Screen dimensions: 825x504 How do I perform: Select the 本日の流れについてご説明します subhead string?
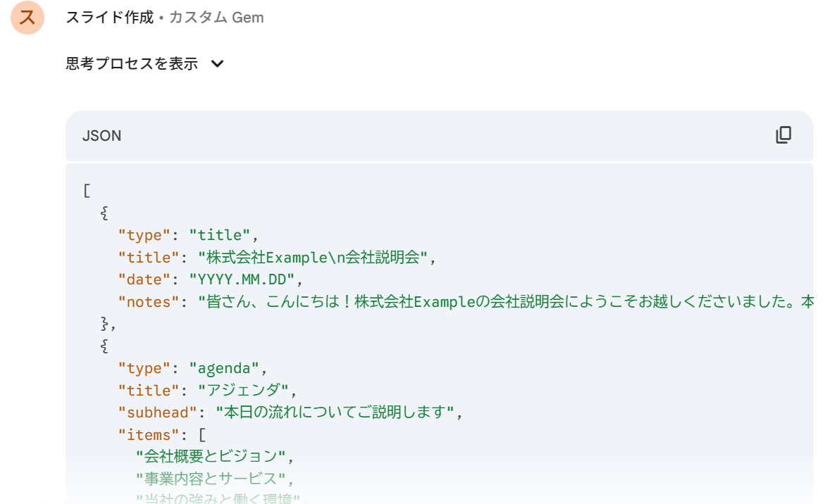(335, 412)
